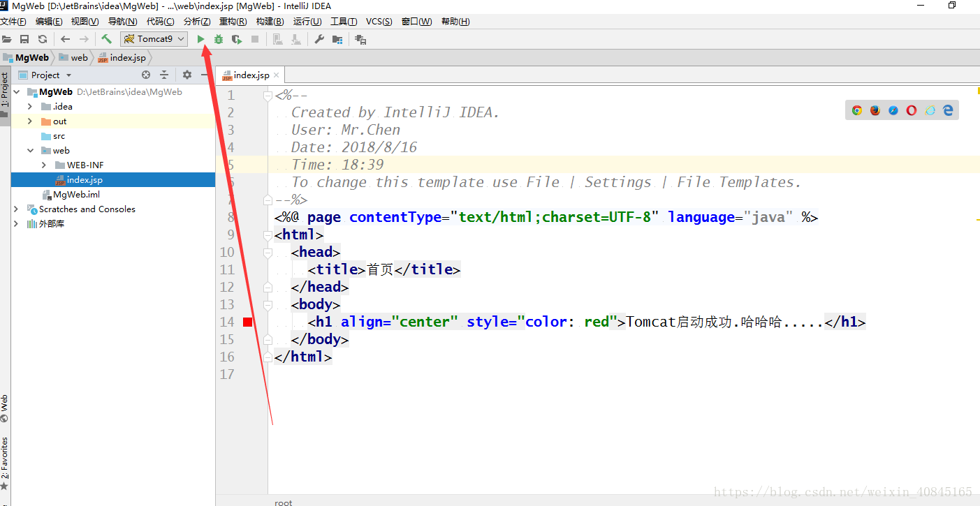
Task: Open Project Structure with the toolbar icon
Action: point(337,39)
